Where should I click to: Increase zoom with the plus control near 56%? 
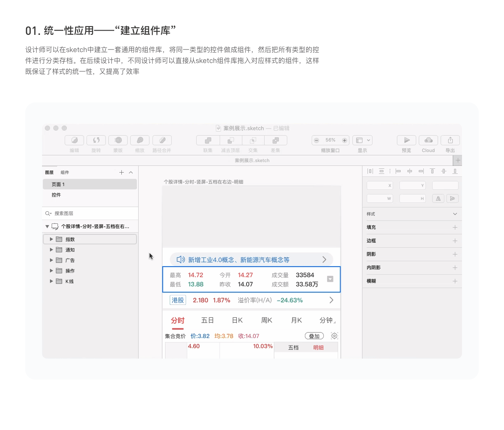point(345,140)
